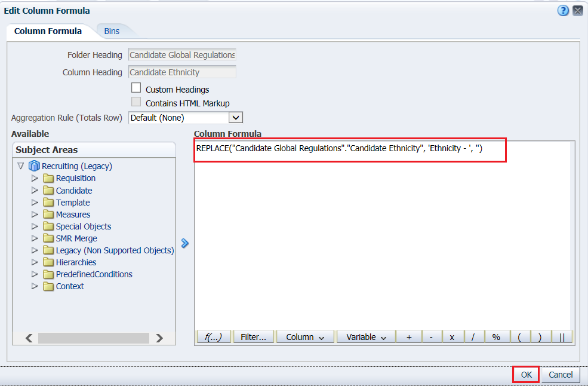Click the Cancel button

[561, 375]
